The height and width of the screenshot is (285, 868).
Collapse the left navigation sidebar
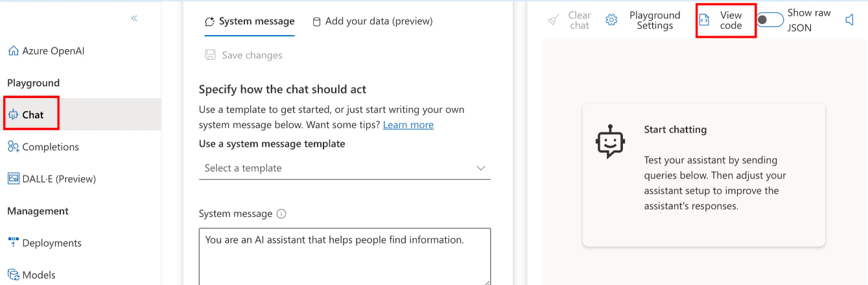134,18
